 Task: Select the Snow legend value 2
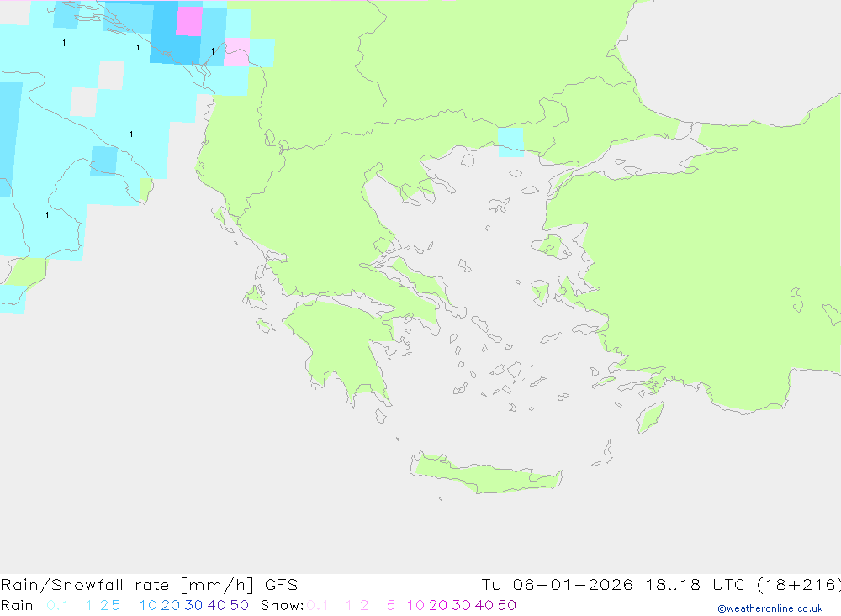point(364,605)
